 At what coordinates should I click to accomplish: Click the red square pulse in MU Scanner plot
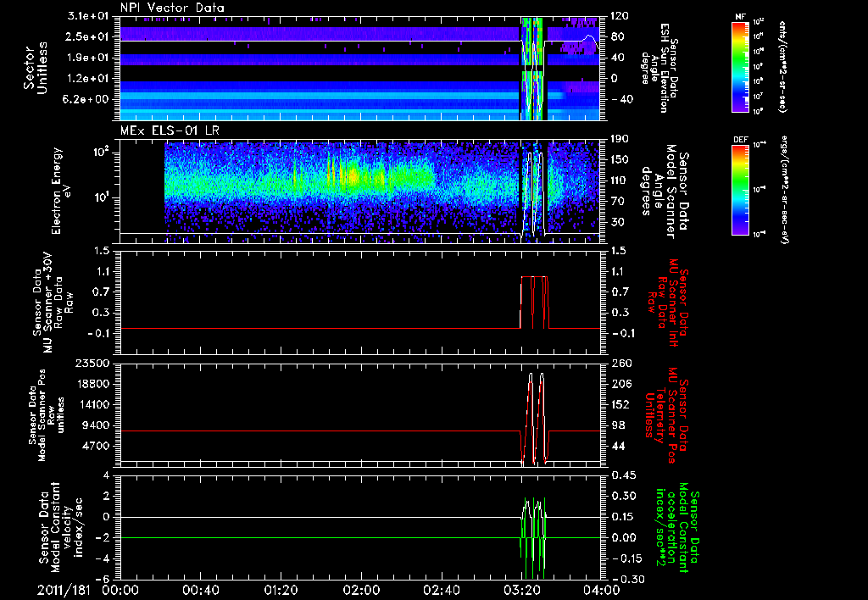[534, 303]
